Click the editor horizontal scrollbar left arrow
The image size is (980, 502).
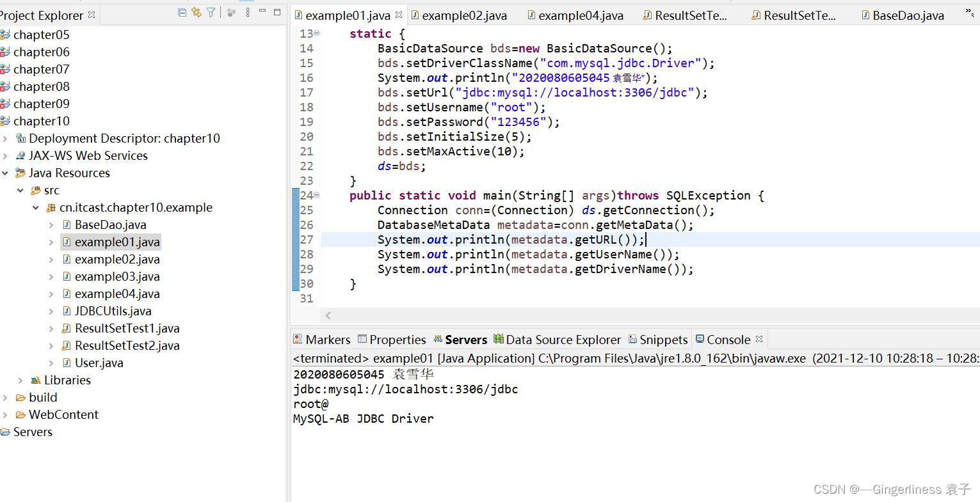point(328,315)
